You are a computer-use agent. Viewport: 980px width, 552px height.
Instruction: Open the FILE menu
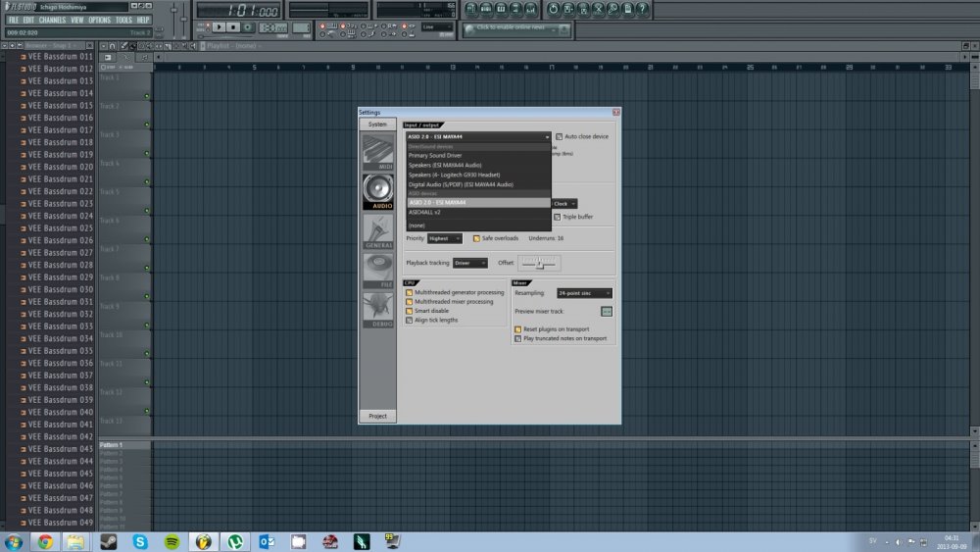(x=14, y=20)
